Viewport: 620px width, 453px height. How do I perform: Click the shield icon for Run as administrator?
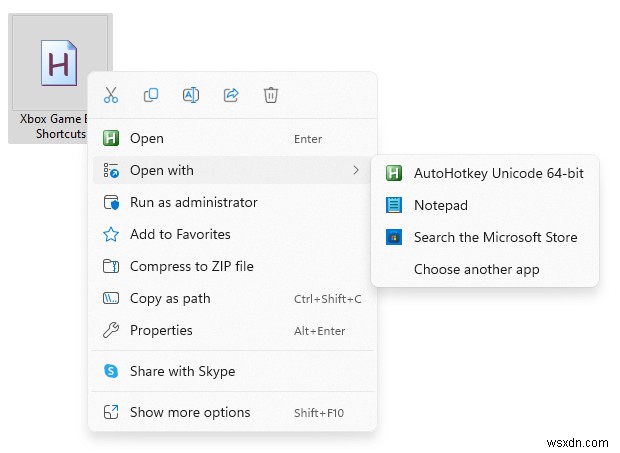(111, 202)
